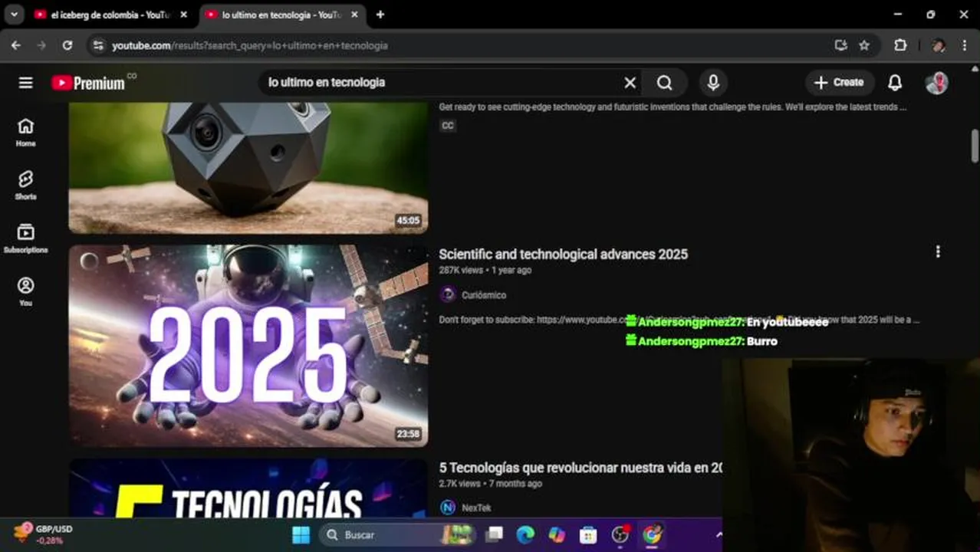Open Copilot from the taskbar
Screen dimensions: 980x552
pyautogui.click(x=557, y=534)
